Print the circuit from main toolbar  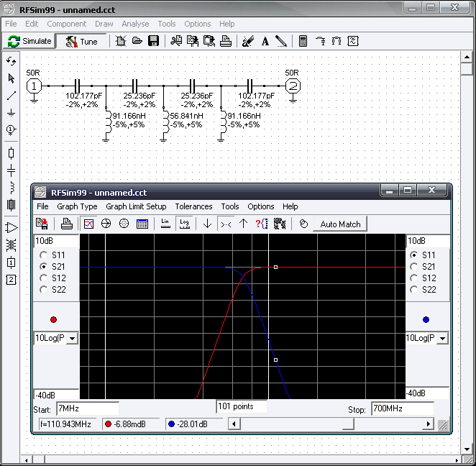226,41
